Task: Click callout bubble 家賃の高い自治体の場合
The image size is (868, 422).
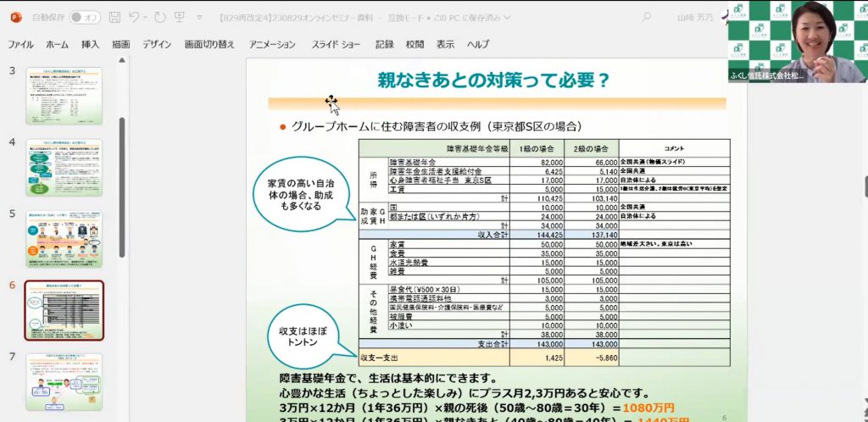Action: [x=300, y=194]
